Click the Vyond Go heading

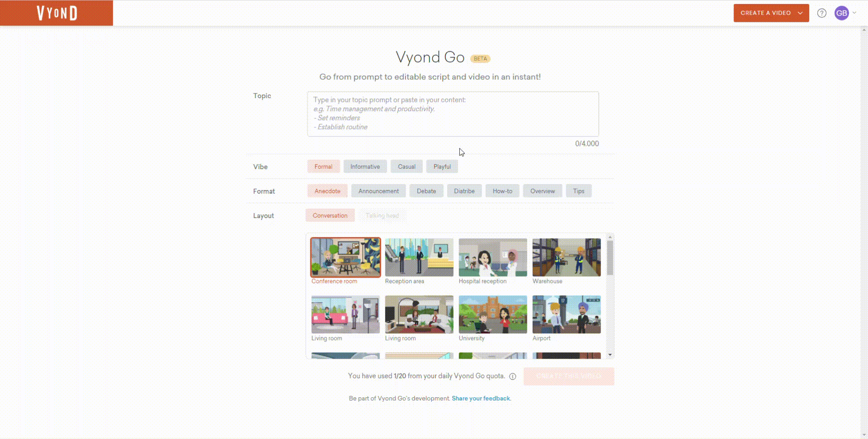point(430,57)
